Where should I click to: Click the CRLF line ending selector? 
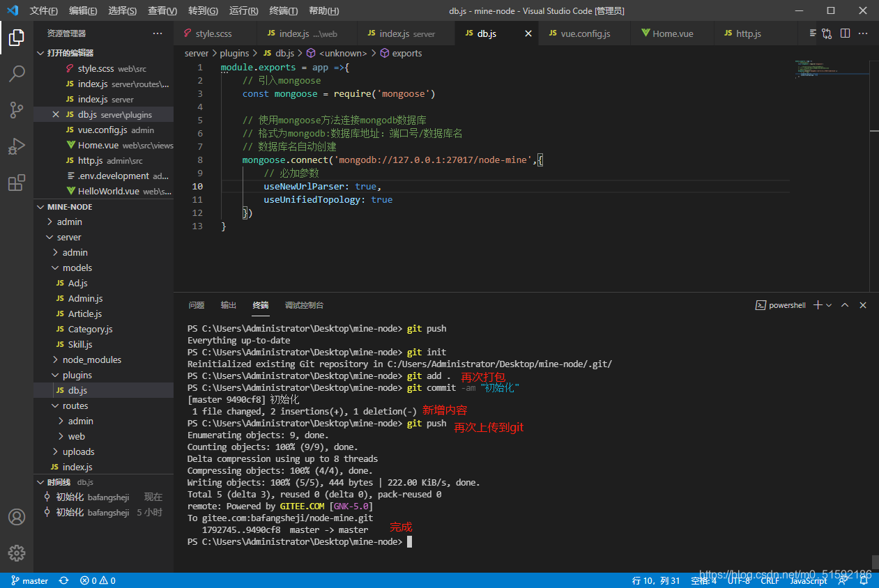click(770, 580)
